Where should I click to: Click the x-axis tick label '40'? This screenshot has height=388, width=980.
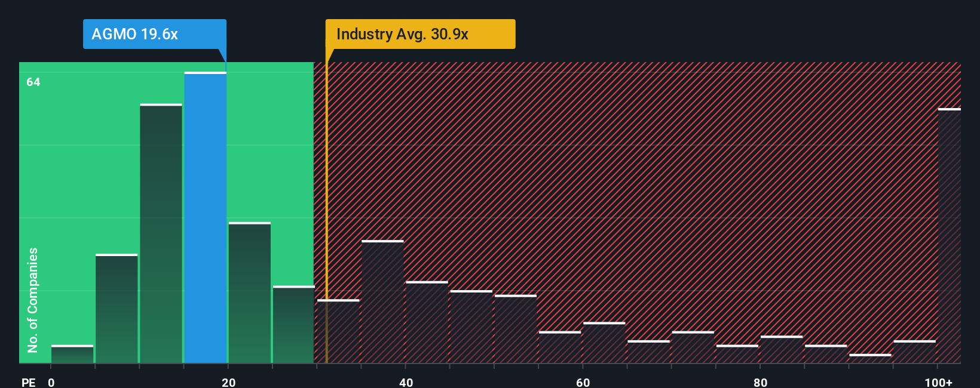[x=406, y=382]
